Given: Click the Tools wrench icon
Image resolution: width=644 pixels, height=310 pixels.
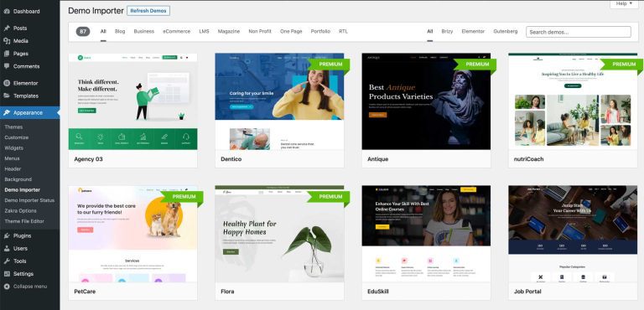Looking at the screenshot, I should (7, 261).
